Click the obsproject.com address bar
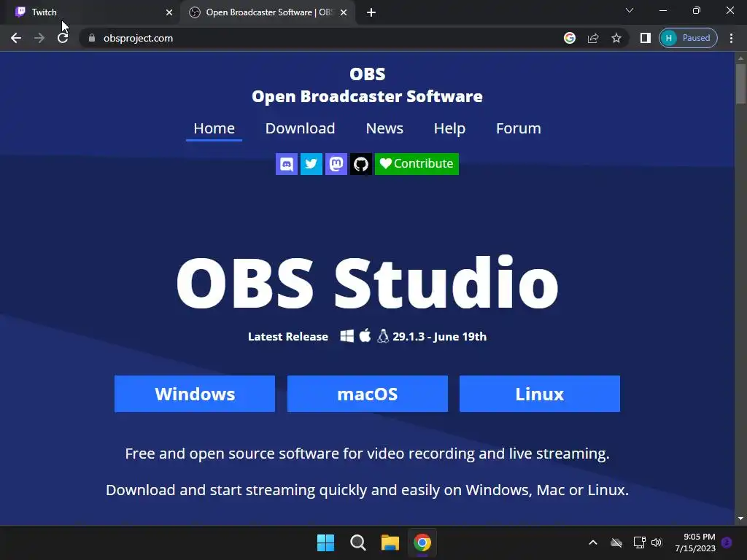747x560 pixels. 355,38
